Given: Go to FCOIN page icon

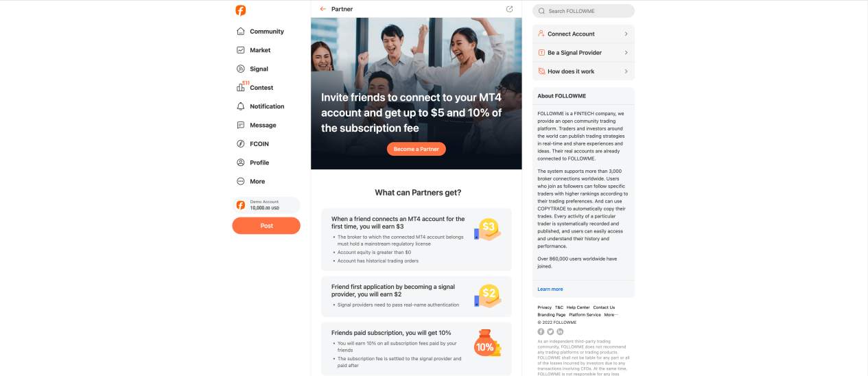Looking at the screenshot, I should point(241,144).
